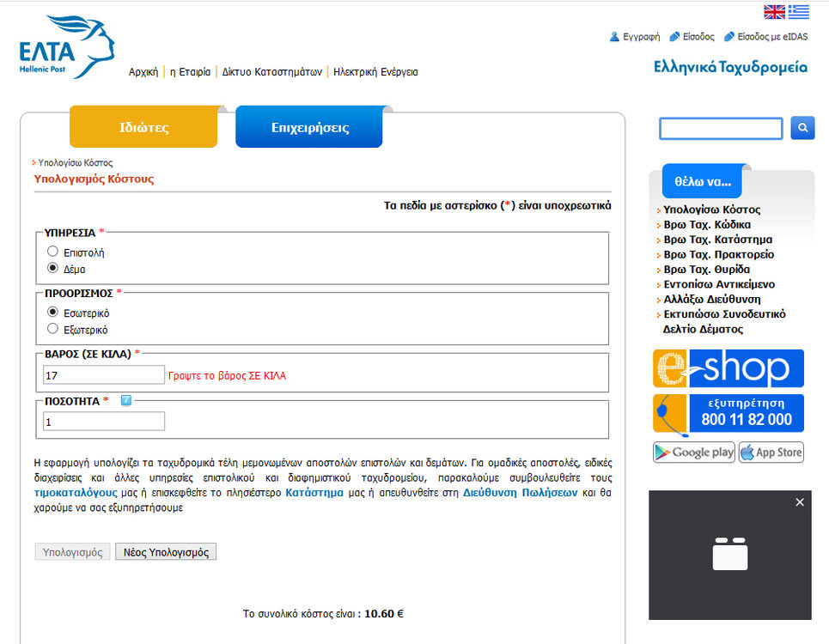Open the Google Play store badge
829x644 pixels.
tap(693, 453)
